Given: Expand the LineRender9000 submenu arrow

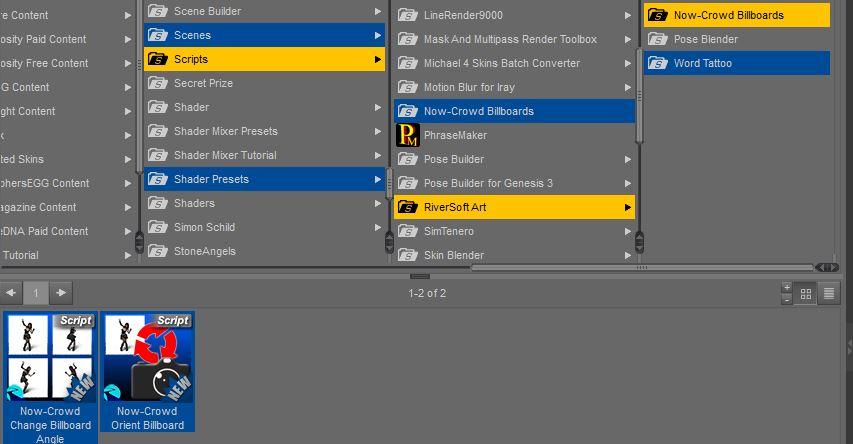Looking at the screenshot, I should point(627,15).
